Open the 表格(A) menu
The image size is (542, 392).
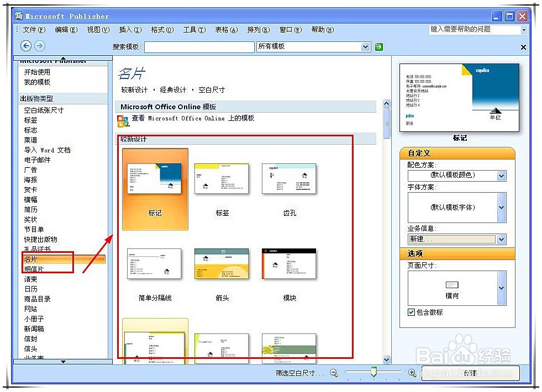point(227,30)
